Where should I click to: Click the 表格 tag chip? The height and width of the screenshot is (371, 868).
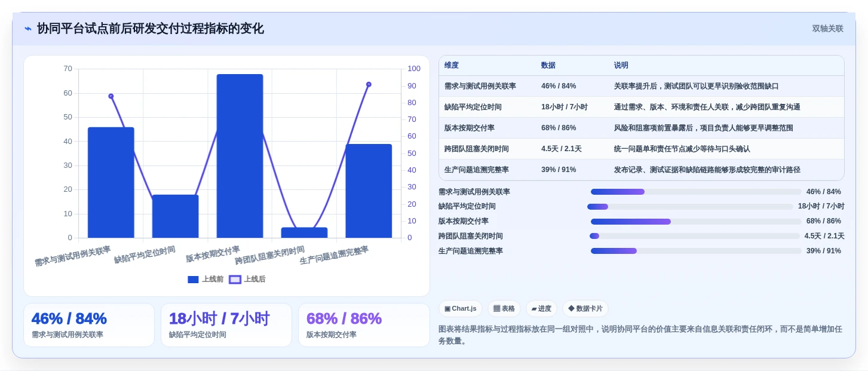[504, 308]
